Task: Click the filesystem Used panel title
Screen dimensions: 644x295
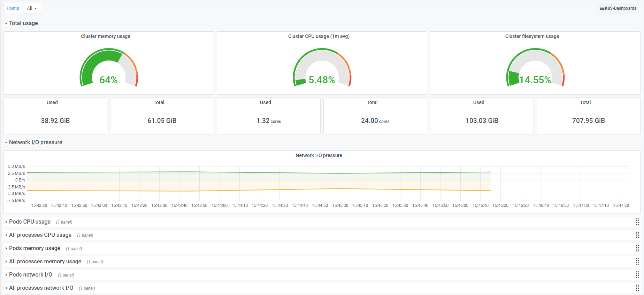Action: (479, 102)
